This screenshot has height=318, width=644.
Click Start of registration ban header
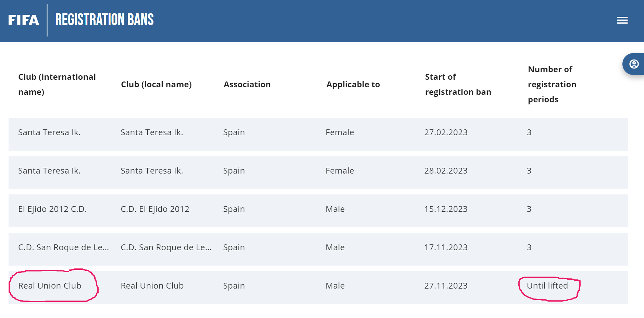(x=458, y=84)
